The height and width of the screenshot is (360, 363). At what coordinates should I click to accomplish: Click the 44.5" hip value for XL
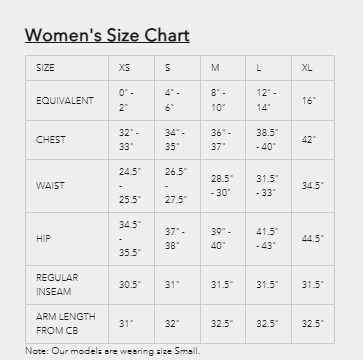(x=313, y=239)
